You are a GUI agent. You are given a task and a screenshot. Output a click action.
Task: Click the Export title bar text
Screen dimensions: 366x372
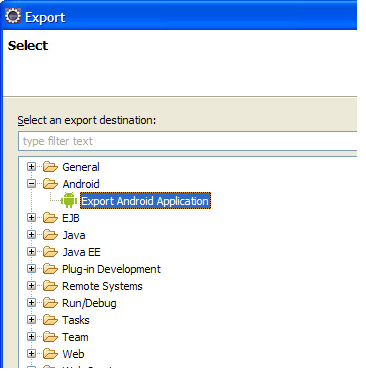[45, 17]
